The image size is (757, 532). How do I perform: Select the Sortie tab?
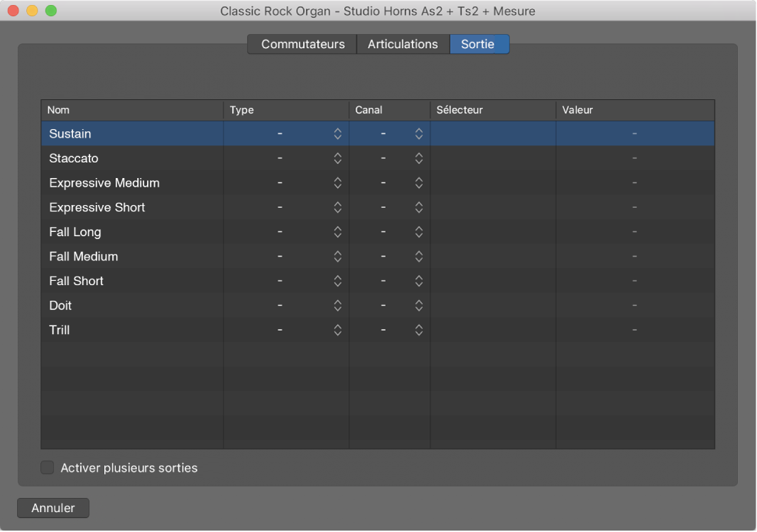tap(478, 44)
